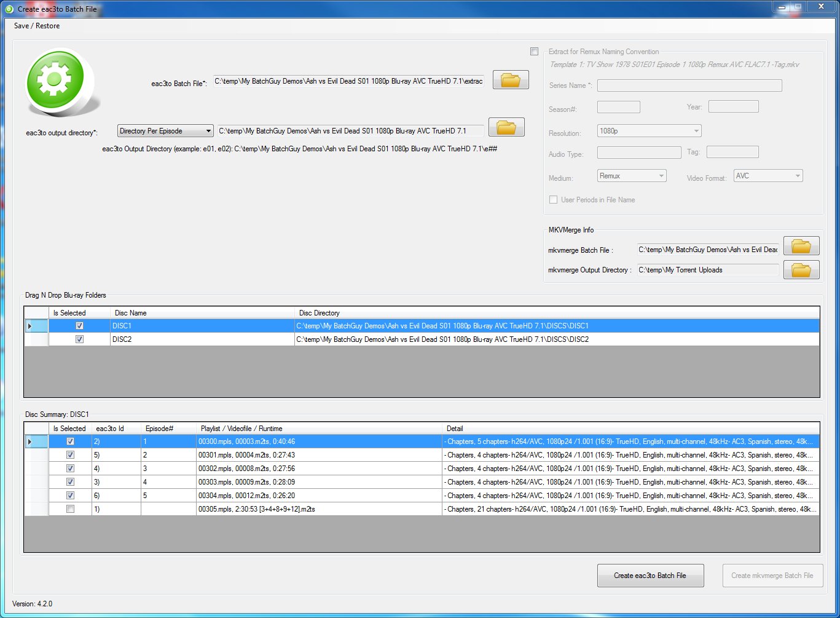Browse for the mkvmerge Batch File with its folder icon
Viewport: 840px width, 618px height.
click(801, 246)
